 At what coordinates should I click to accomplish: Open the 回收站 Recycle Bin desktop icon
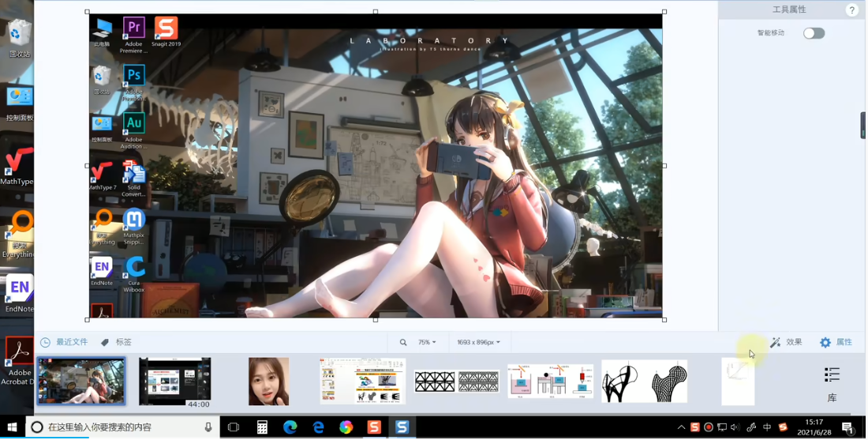click(19, 38)
